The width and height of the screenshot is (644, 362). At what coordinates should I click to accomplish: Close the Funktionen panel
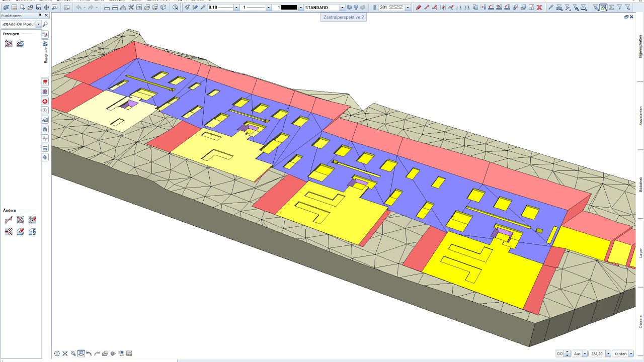click(46, 16)
